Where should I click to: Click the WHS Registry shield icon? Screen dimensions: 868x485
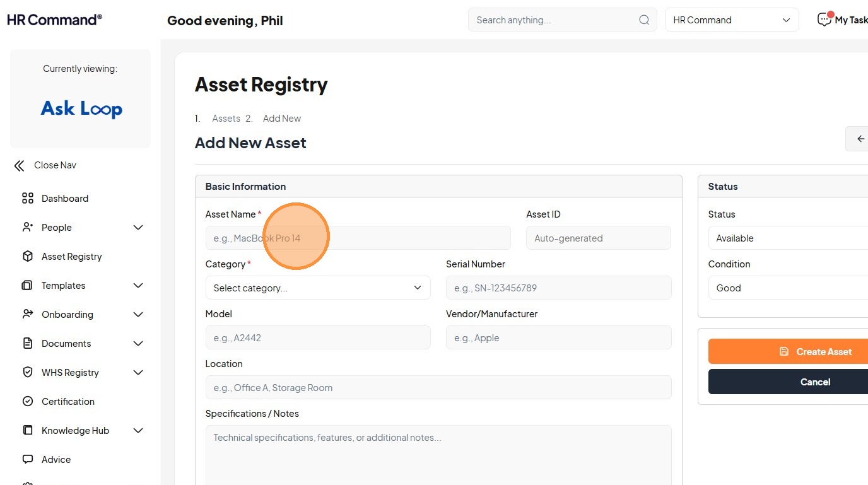point(27,373)
